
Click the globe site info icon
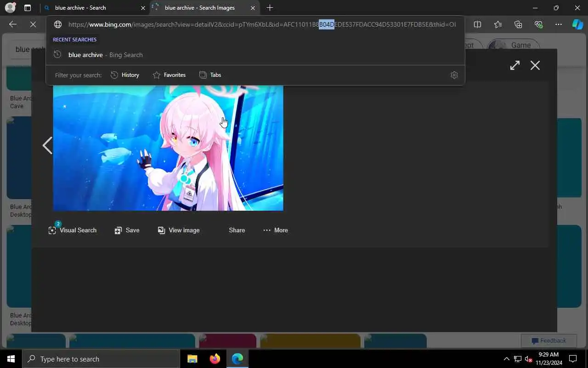[58, 24]
